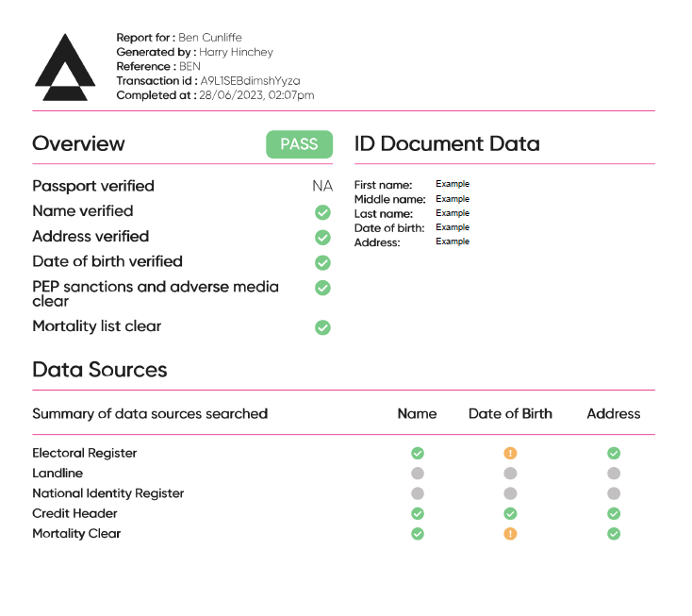Click the Name column header
The width and height of the screenshot is (692, 616).
click(x=417, y=414)
